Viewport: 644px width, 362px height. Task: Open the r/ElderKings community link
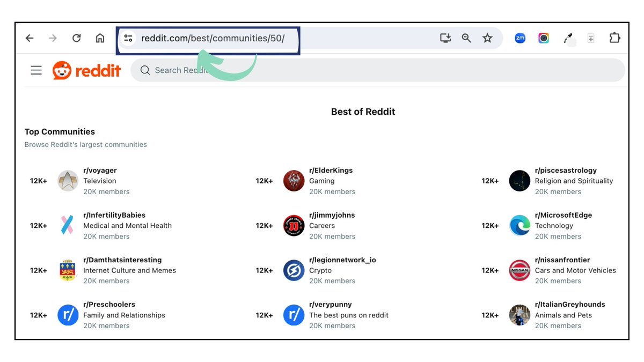(x=331, y=171)
